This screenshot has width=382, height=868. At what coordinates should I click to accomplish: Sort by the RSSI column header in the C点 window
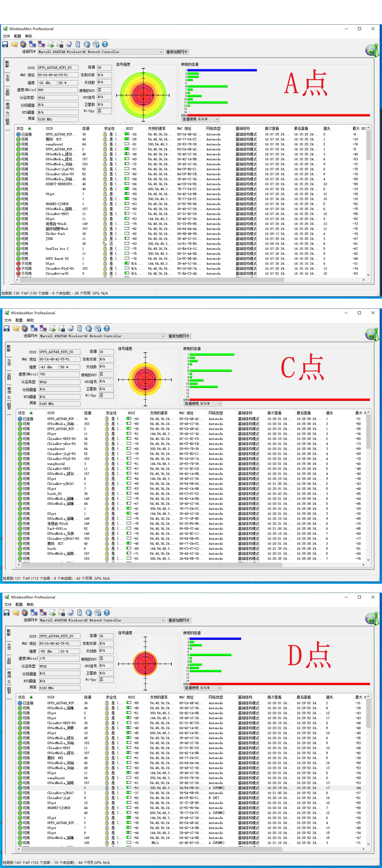[x=137, y=413]
